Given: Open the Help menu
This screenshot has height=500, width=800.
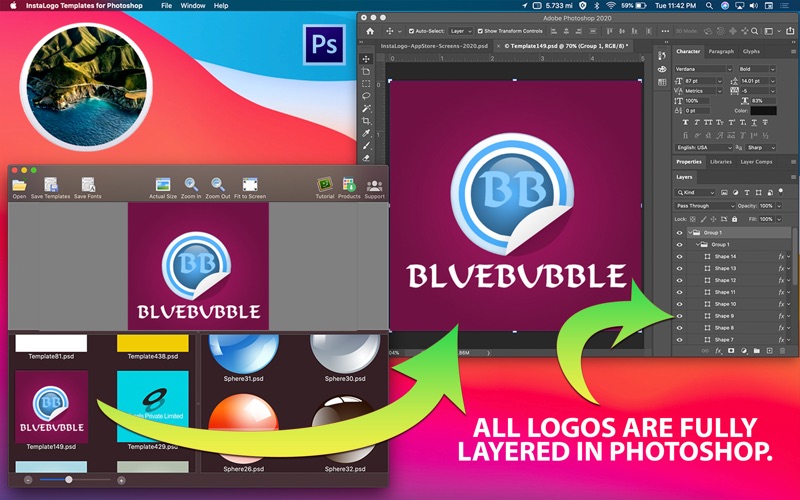Looking at the screenshot, I should pyautogui.click(x=221, y=6).
